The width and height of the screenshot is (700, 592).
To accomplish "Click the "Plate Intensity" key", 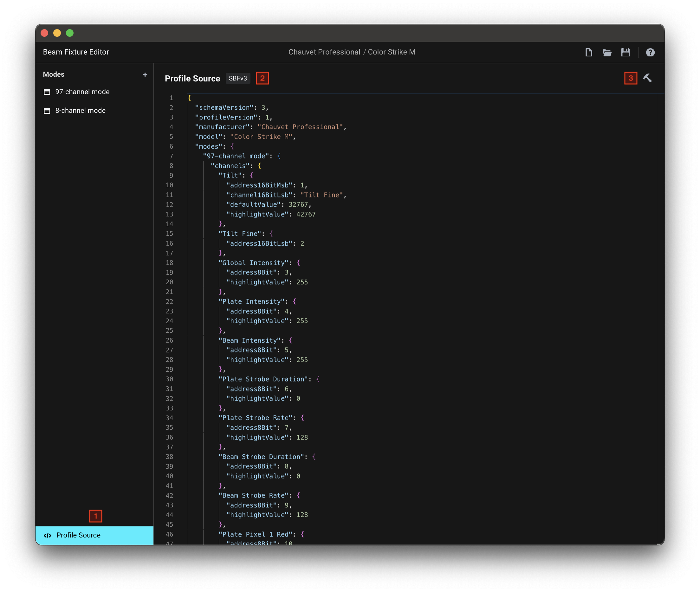I will click(251, 302).
